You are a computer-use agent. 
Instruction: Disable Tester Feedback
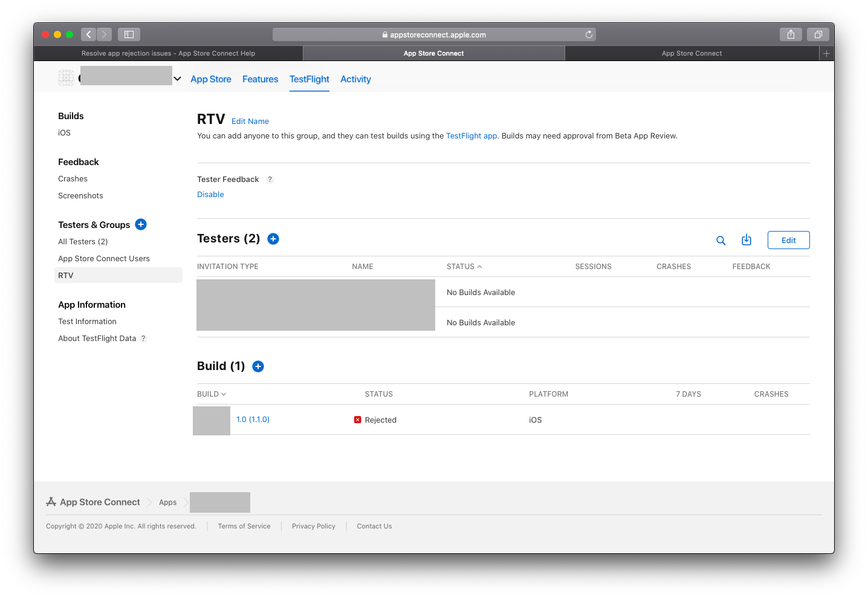210,195
